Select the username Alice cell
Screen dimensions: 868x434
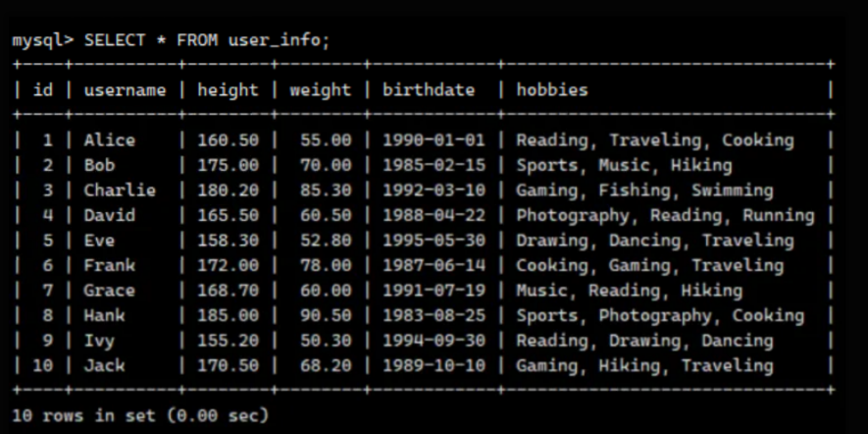click(109, 140)
